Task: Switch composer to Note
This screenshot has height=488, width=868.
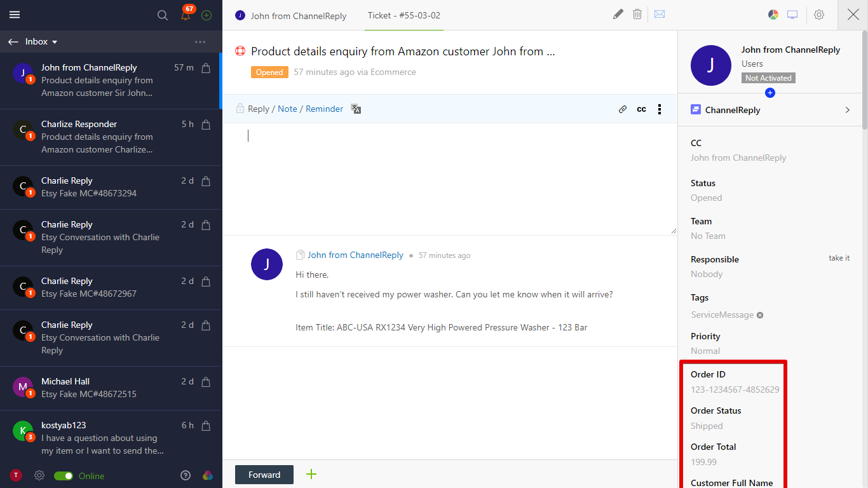Action: (x=287, y=109)
